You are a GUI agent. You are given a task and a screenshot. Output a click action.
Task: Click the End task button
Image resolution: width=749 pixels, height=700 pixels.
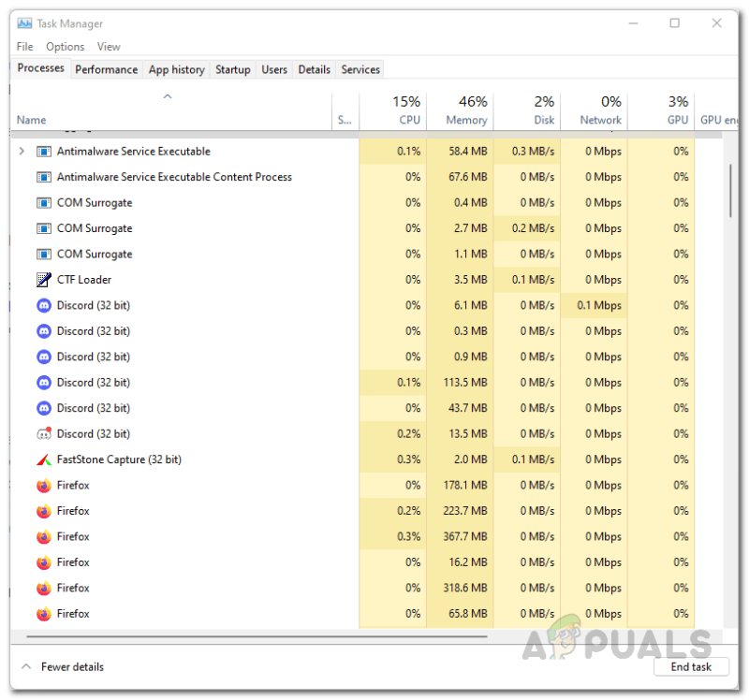[691, 666]
